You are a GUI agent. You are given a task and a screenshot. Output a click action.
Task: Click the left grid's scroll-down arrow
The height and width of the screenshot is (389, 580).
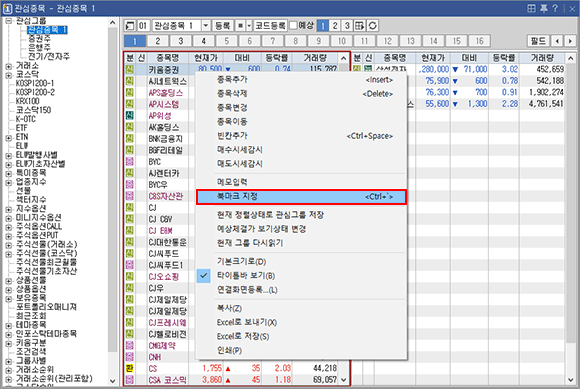coord(344,380)
